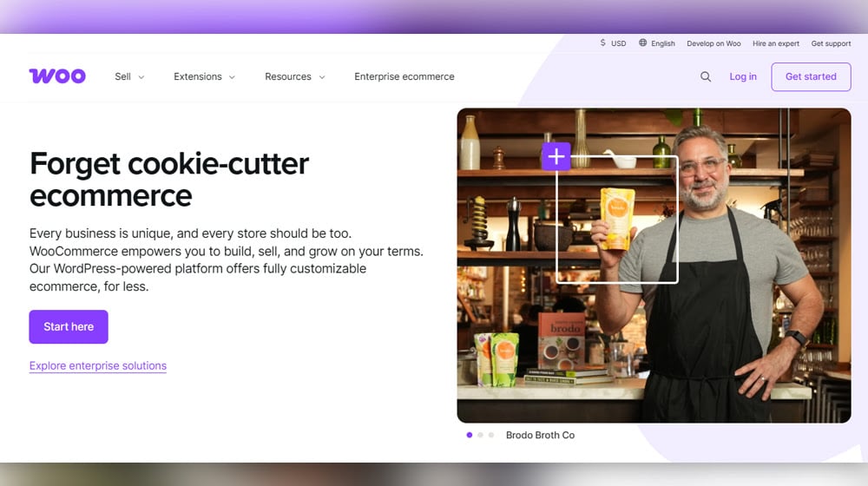Open the Extensions menu

pos(198,76)
